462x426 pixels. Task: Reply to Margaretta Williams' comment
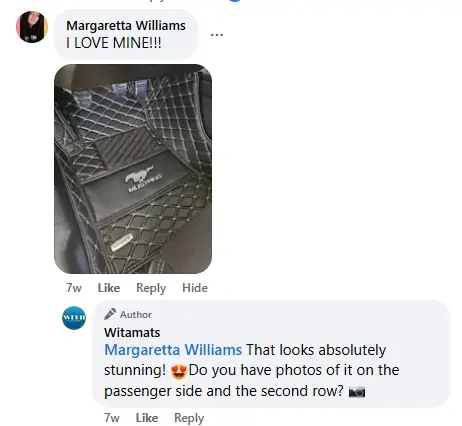tap(151, 288)
